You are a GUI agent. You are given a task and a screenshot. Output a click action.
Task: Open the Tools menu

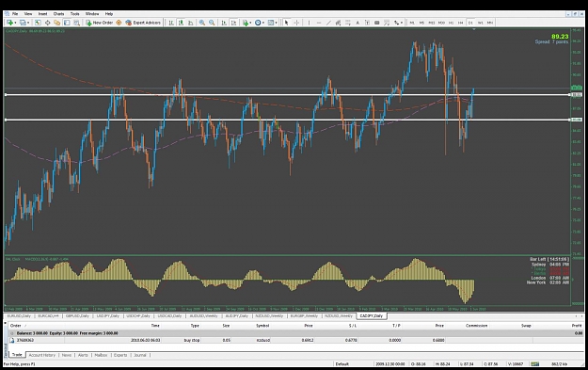click(x=75, y=14)
